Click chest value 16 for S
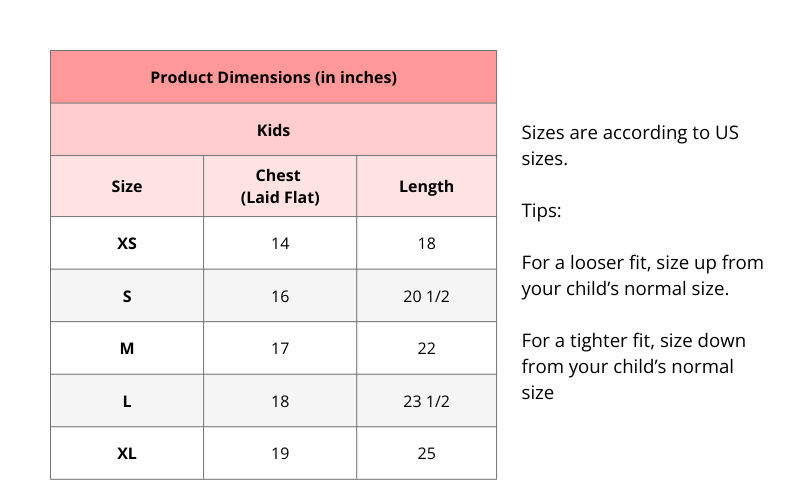This screenshot has width=800, height=500. (x=280, y=296)
